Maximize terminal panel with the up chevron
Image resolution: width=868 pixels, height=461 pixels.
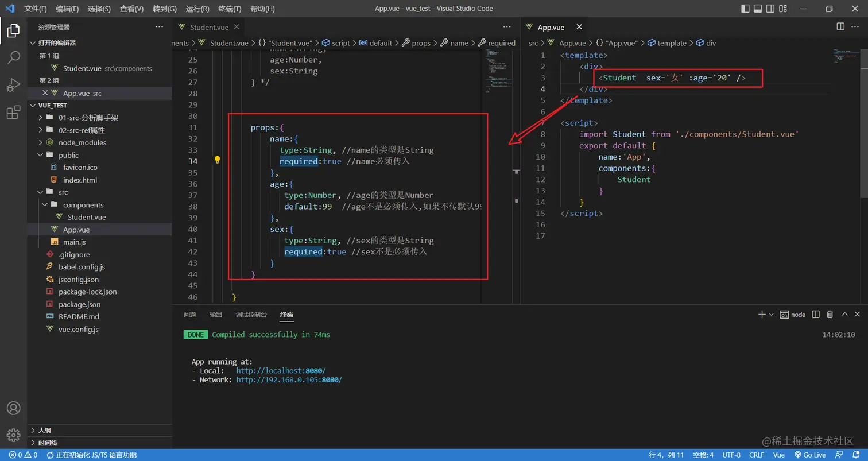click(844, 314)
